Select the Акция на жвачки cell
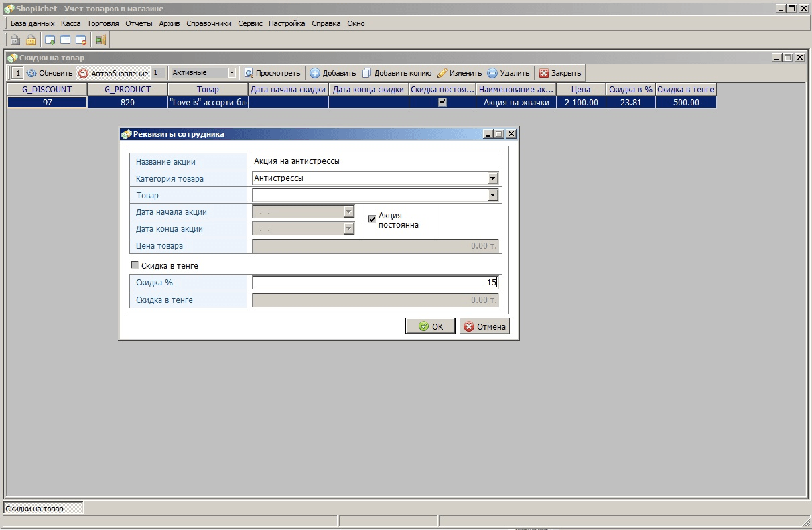Viewport: 812px width, 530px height. point(516,103)
